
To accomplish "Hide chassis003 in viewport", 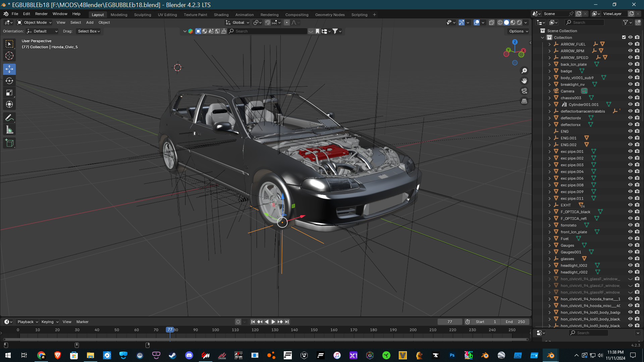I will click(630, 98).
